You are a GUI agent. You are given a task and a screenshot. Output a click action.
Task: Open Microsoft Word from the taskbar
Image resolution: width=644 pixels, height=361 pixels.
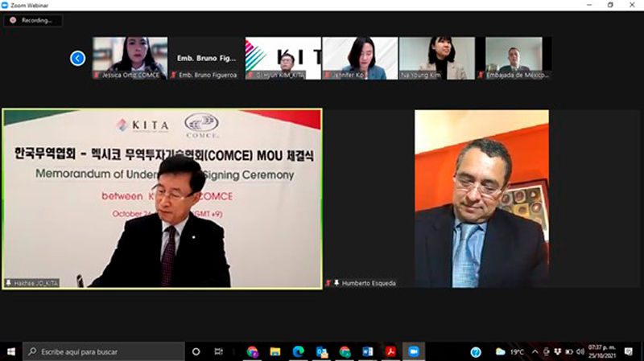click(368, 351)
